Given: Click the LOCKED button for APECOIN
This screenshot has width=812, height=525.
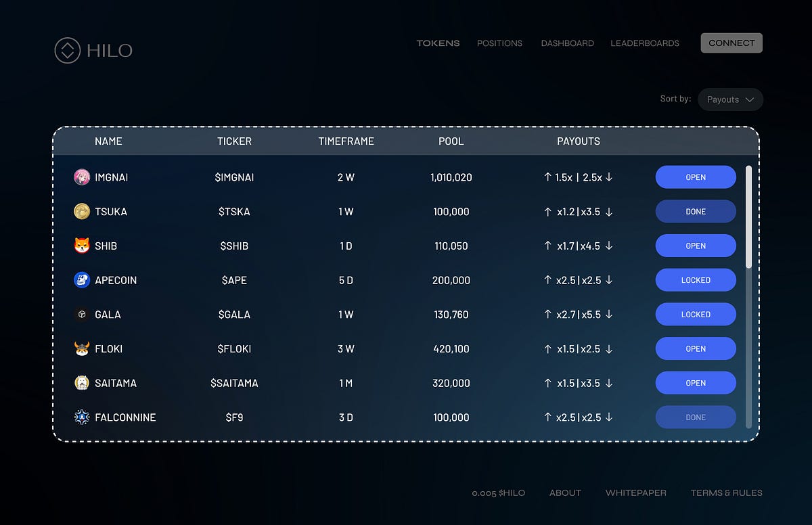Looking at the screenshot, I should point(696,279).
